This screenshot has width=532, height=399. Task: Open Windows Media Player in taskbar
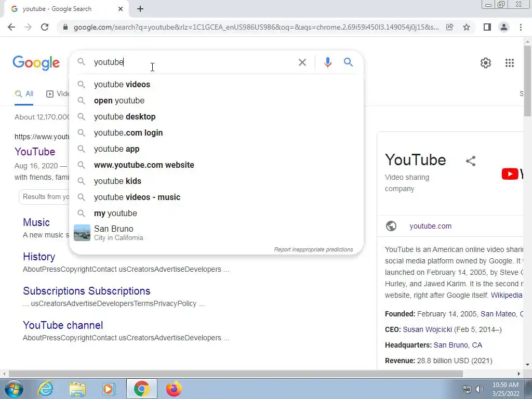pos(109,389)
